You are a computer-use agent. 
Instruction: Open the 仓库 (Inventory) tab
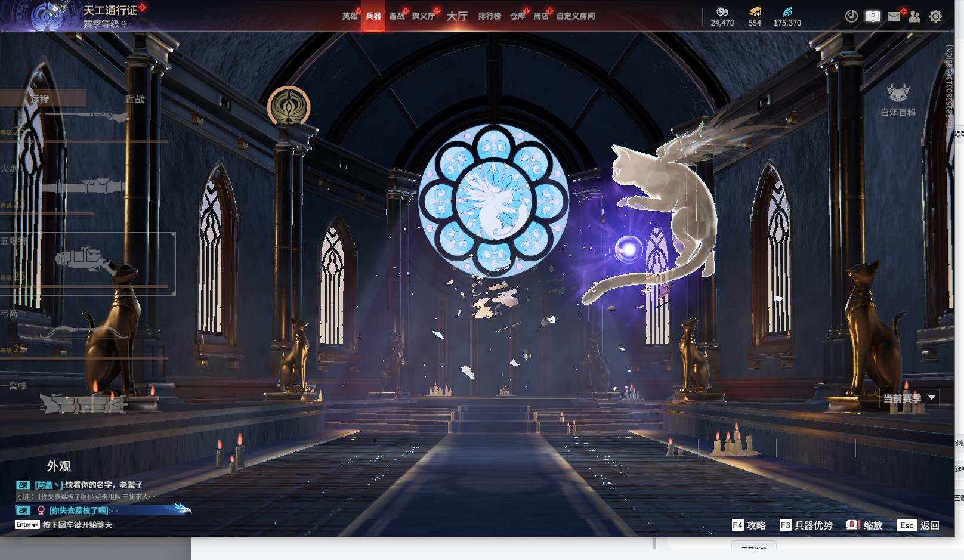517,16
